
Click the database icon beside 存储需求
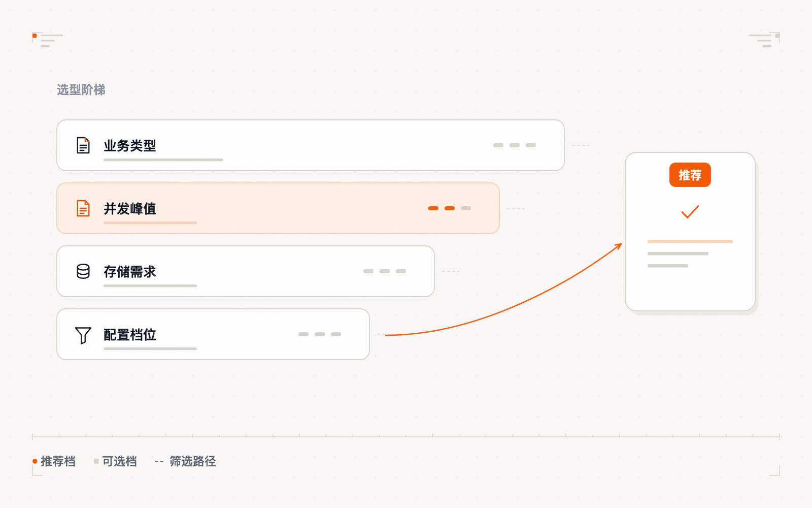83,271
